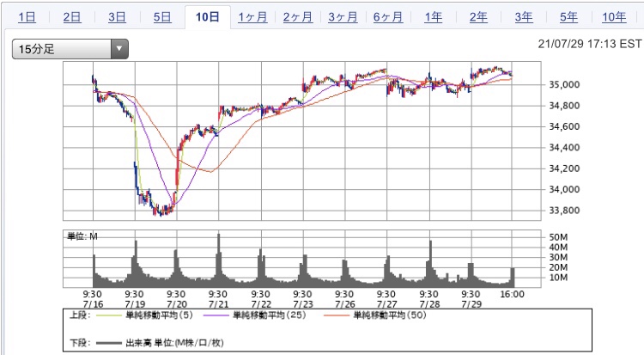
Task: Click the 34,000 price axis label
Action: (564, 190)
